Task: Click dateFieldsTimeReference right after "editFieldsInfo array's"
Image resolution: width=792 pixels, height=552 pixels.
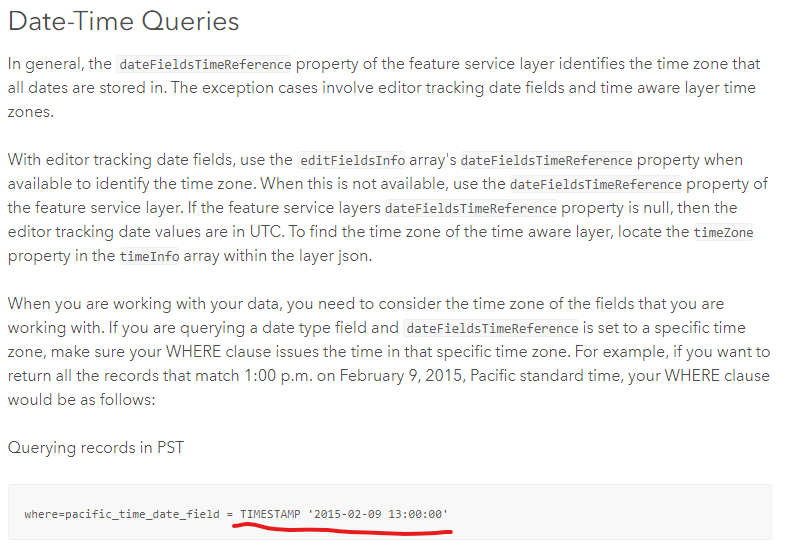Action: 546,160
